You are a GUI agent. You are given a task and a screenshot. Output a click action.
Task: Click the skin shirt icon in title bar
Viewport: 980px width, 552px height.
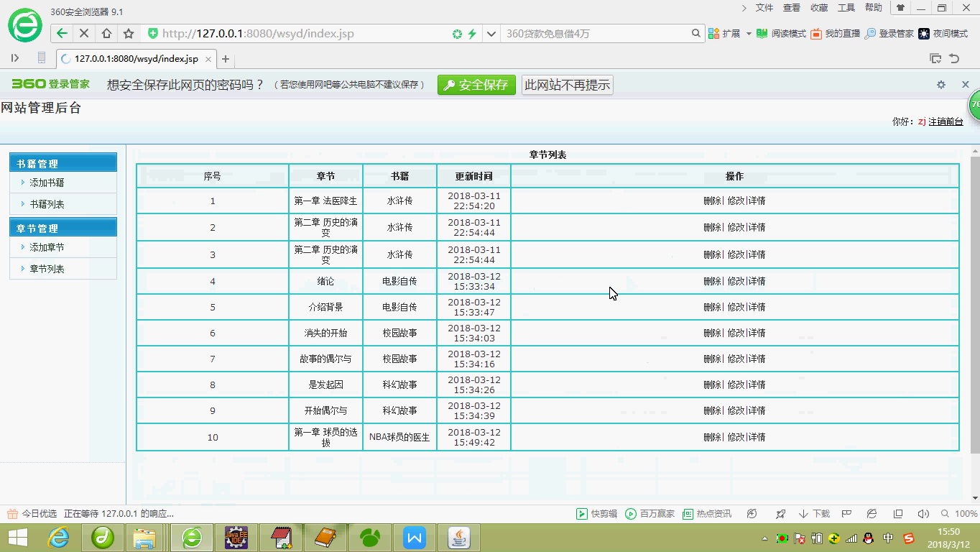(x=900, y=8)
